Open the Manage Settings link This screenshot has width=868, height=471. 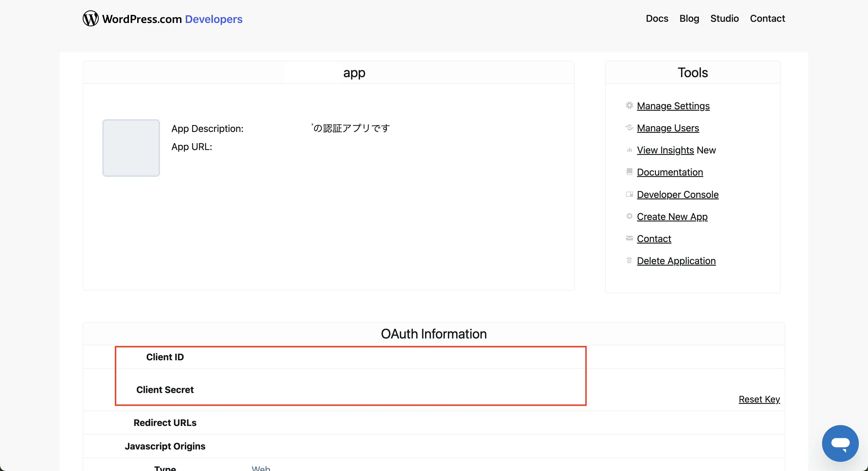click(673, 106)
